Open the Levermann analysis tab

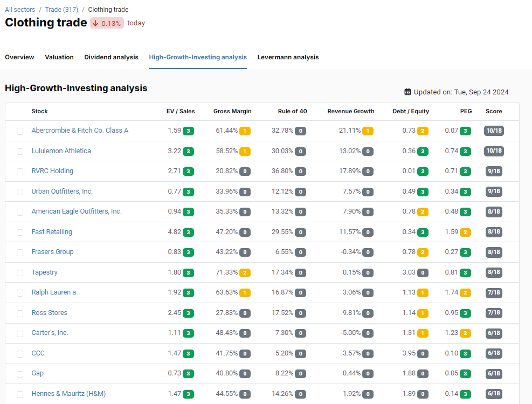(x=288, y=57)
